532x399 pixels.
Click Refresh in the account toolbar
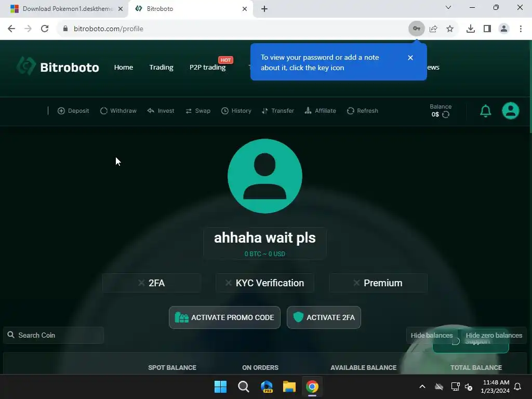362,111
